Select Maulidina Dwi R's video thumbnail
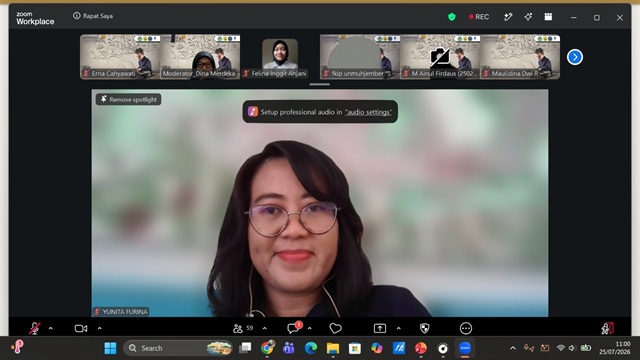 [x=520, y=57]
